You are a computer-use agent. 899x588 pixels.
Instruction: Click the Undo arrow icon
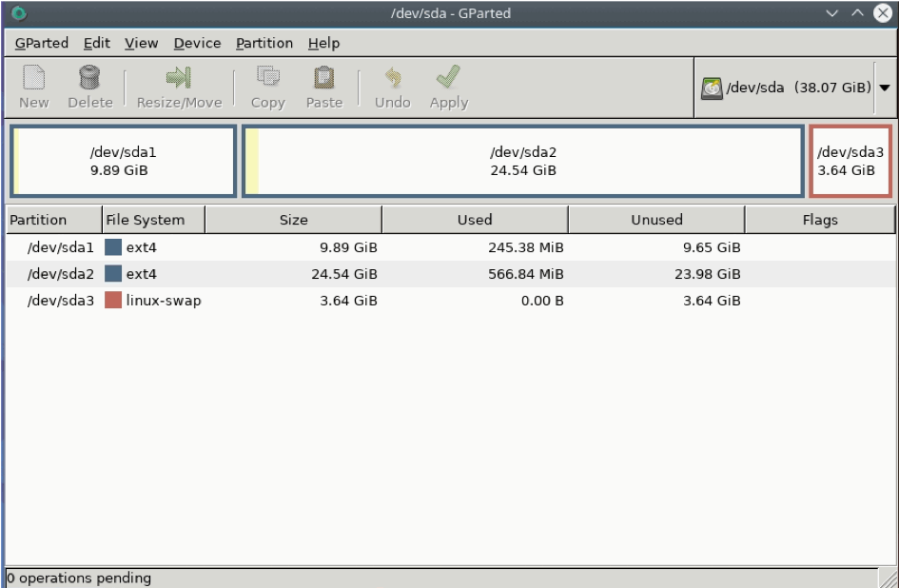[393, 77]
